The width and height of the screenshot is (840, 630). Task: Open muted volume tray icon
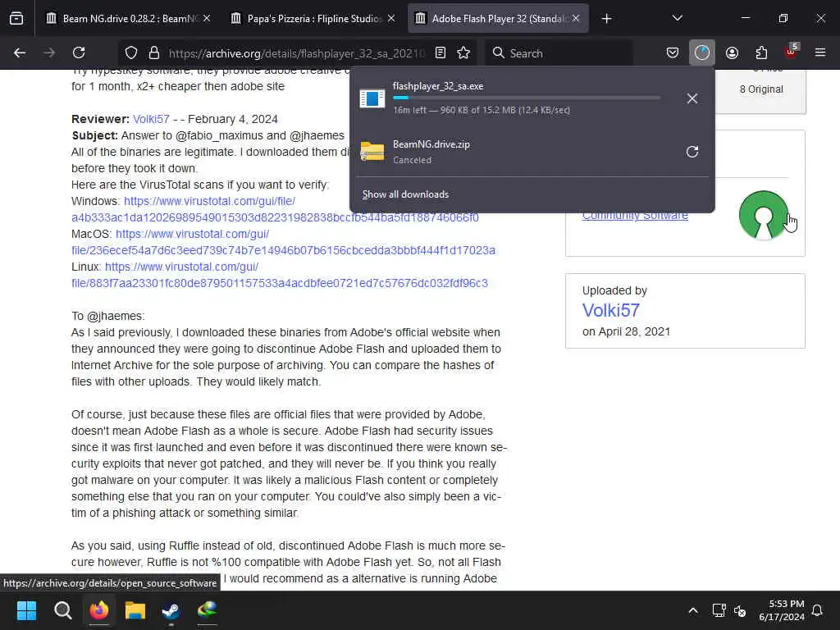pyautogui.click(x=740, y=610)
